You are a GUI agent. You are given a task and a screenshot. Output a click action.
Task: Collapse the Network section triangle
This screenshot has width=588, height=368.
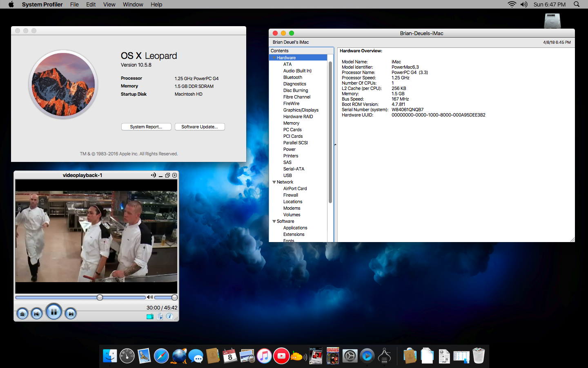[274, 182]
